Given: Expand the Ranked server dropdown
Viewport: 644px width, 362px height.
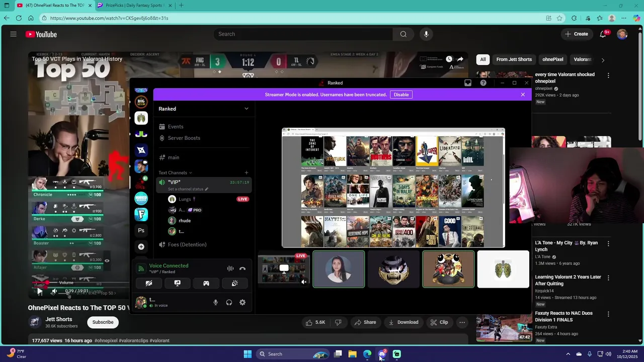Looking at the screenshot, I should click(x=246, y=109).
